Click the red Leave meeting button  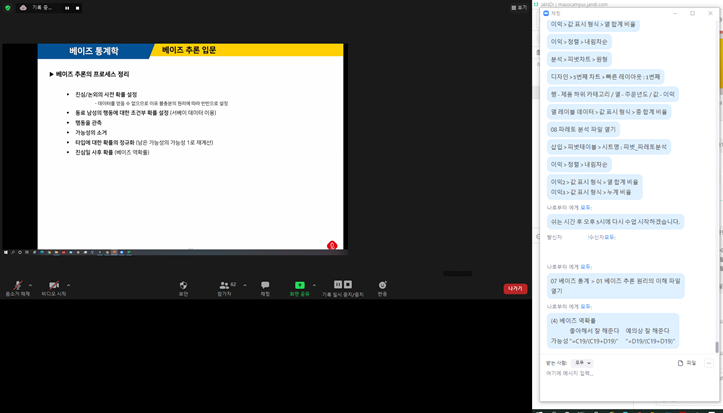[x=515, y=288]
